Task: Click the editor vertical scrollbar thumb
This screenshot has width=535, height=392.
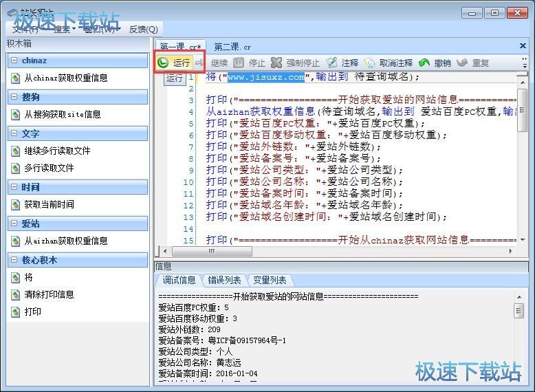Action: click(x=523, y=110)
